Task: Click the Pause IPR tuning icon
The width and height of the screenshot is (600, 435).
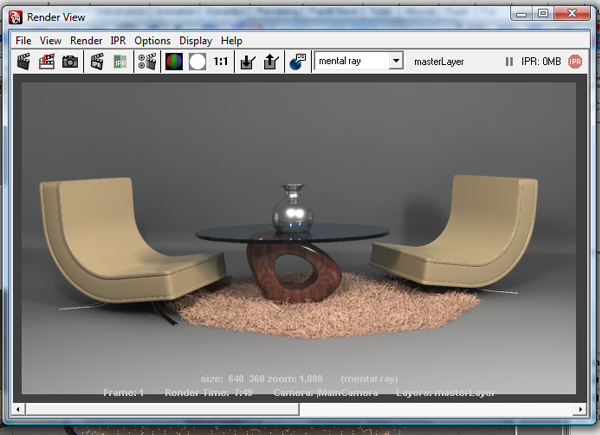Action: (509, 61)
